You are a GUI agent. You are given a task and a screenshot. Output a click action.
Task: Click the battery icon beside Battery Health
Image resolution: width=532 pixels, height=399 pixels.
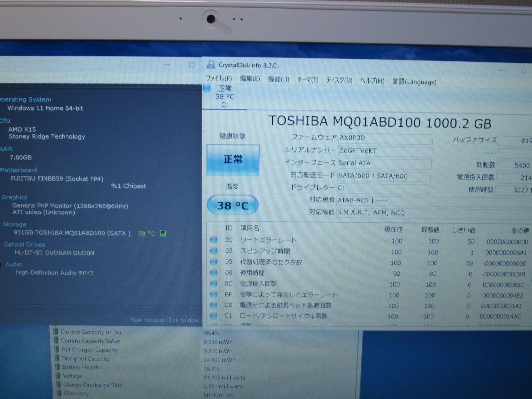tap(58, 367)
